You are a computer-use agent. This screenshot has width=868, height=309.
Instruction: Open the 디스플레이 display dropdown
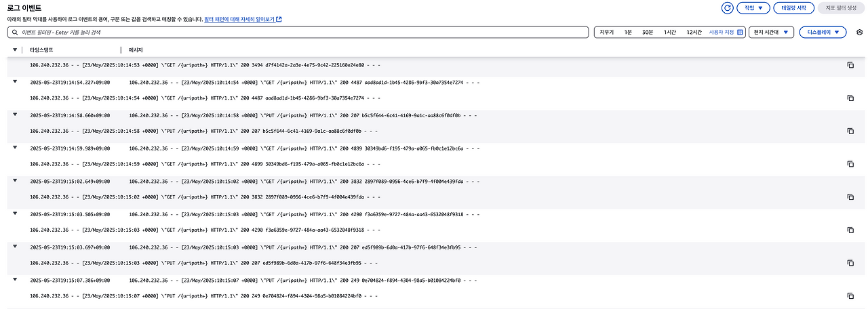pos(823,32)
